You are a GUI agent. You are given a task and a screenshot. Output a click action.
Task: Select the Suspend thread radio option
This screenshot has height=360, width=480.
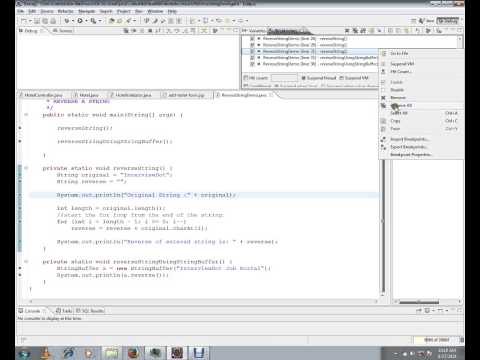[x=304, y=78]
